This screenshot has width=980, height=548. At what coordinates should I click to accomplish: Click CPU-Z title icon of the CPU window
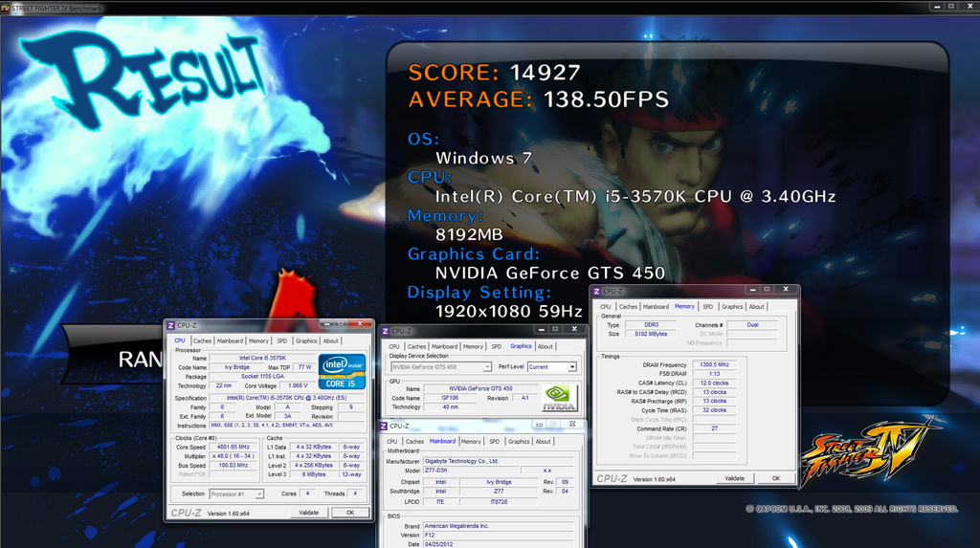pos(170,325)
